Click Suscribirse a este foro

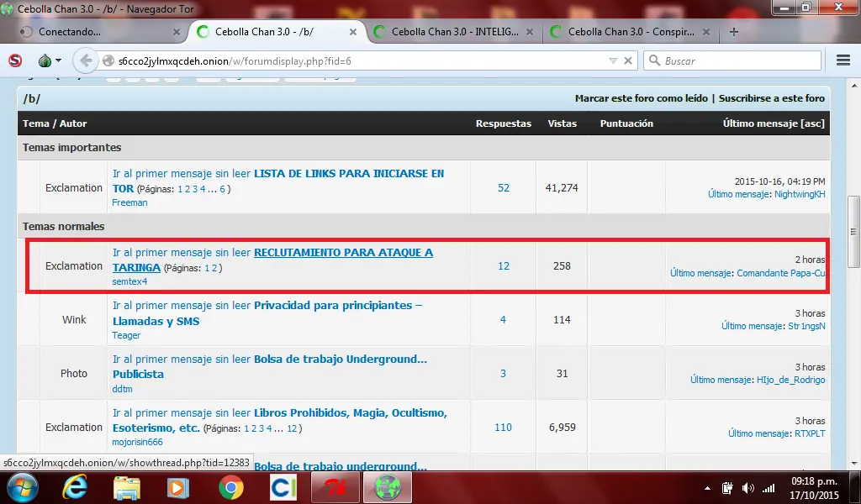[772, 99]
